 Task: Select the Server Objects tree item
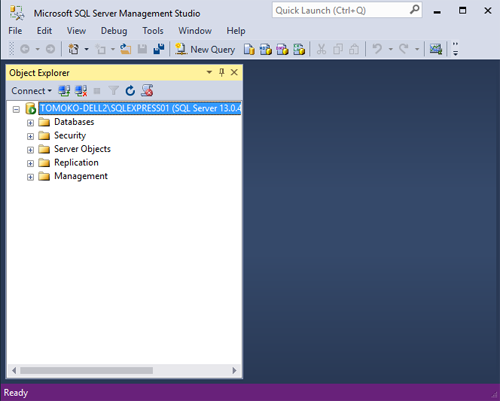(82, 149)
